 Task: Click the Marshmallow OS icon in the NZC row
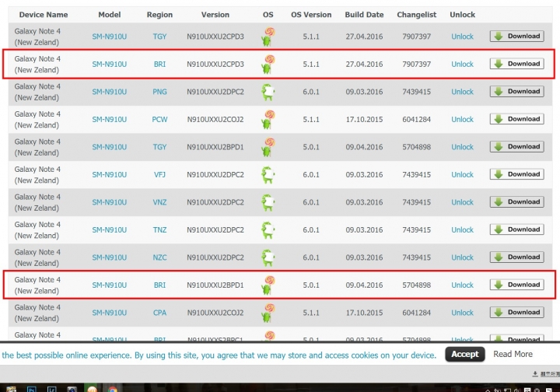[x=268, y=257]
